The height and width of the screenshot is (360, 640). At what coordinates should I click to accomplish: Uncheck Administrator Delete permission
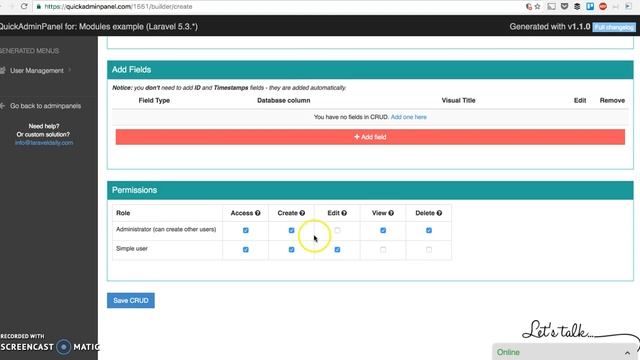pyautogui.click(x=429, y=230)
